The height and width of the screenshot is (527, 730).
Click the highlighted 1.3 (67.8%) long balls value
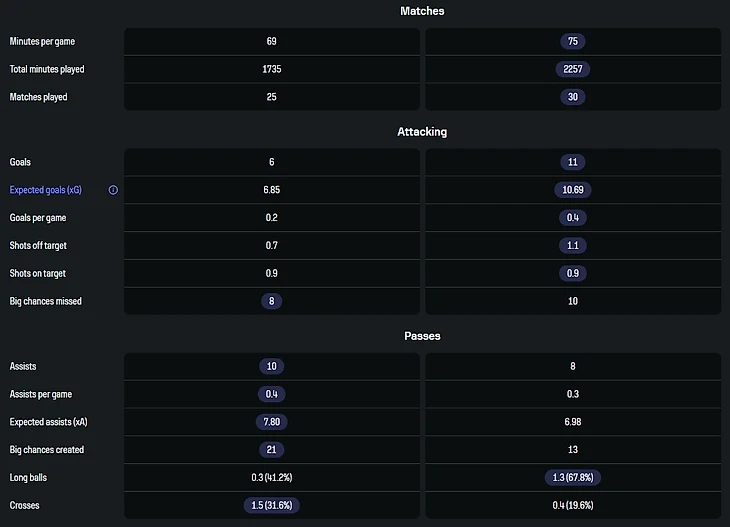click(x=573, y=478)
